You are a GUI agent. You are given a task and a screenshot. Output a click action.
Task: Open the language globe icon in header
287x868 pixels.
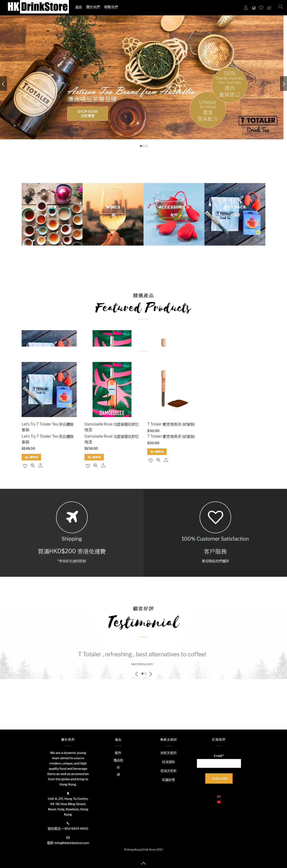(254, 8)
